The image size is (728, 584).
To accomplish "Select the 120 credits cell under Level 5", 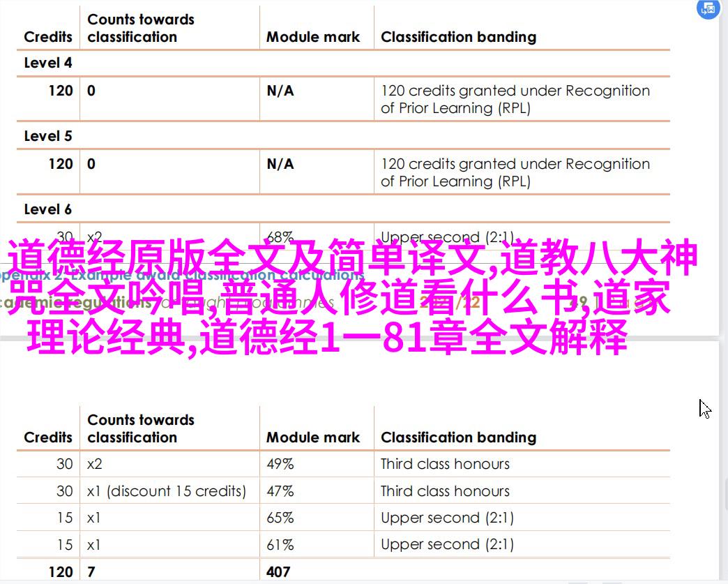I will [61, 164].
